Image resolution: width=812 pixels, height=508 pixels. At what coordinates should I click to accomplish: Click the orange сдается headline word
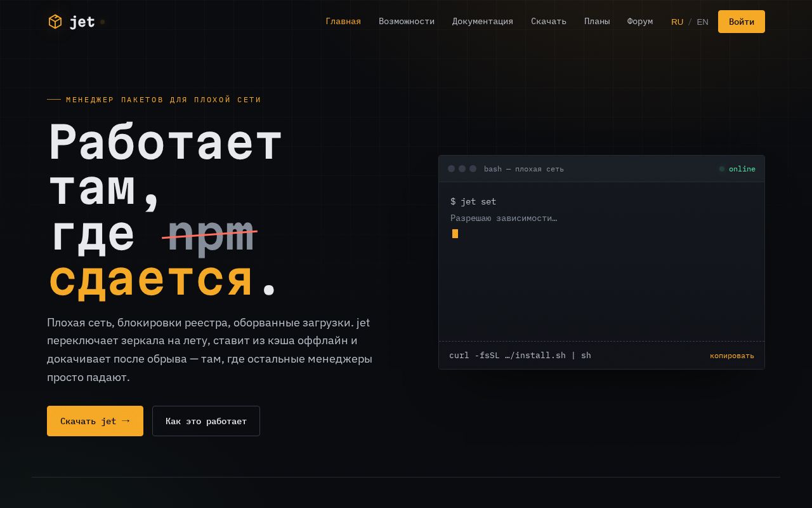coord(151,280)
